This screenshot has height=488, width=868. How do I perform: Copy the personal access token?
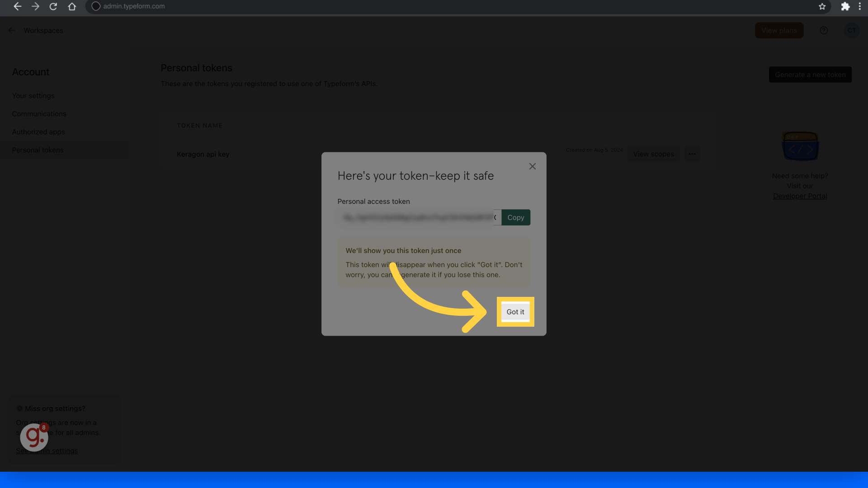[x=516, y=217]
